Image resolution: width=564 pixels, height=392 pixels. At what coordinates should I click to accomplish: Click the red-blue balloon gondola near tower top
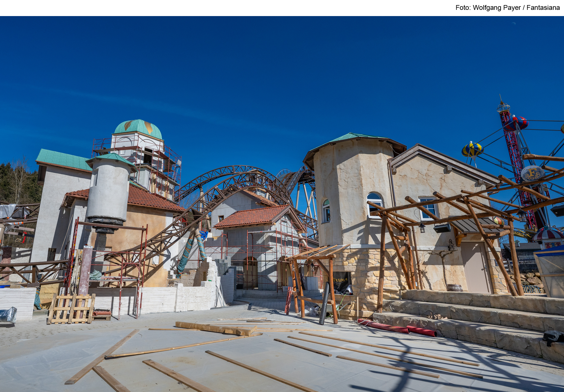click(x=517, y=124)
